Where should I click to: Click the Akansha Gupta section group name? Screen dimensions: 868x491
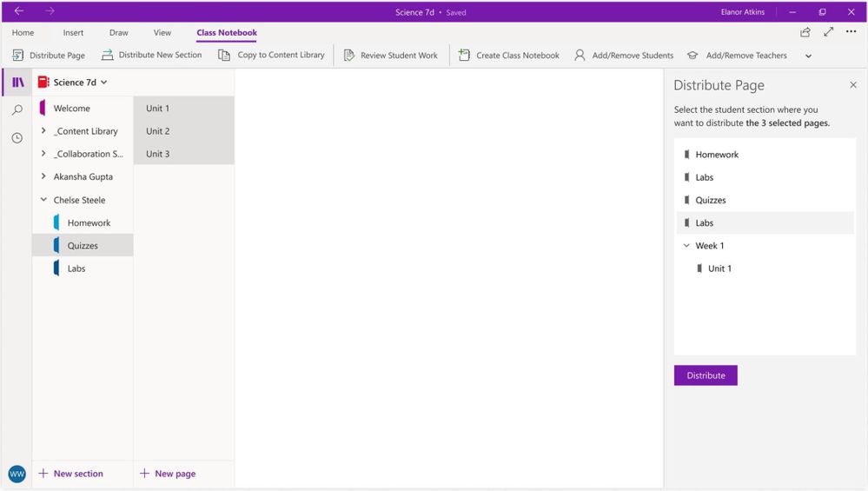(83, 176)
